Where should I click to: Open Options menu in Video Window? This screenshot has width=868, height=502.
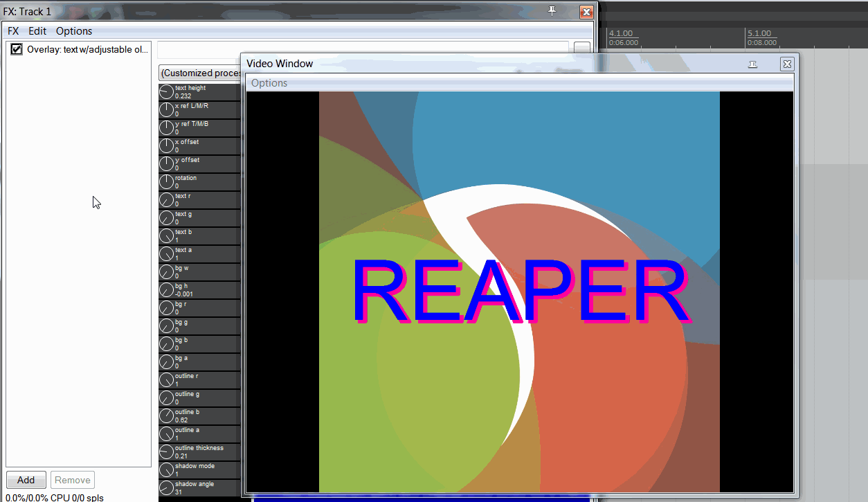[x=269, y=83]
